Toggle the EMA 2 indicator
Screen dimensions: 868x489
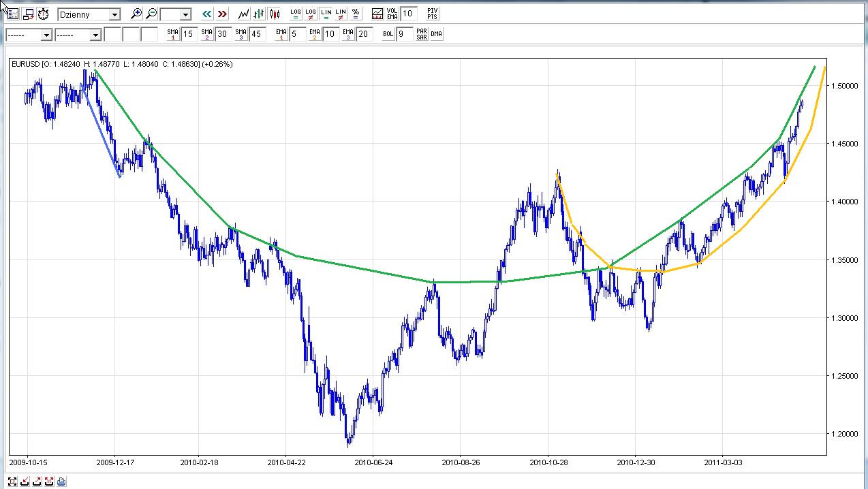(315, 34)
